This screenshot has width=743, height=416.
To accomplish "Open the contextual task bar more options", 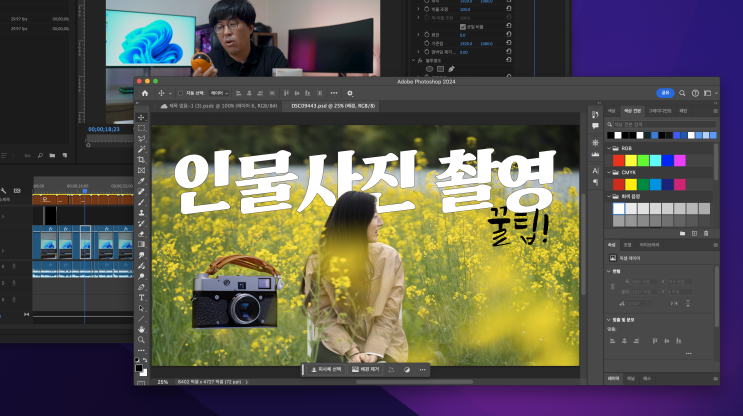I will [423, 370].
